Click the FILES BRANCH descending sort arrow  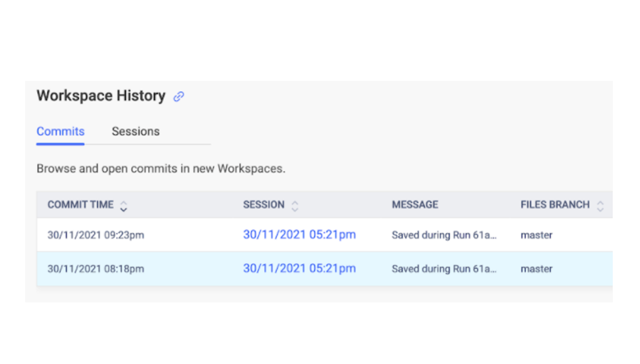[600, 208]
